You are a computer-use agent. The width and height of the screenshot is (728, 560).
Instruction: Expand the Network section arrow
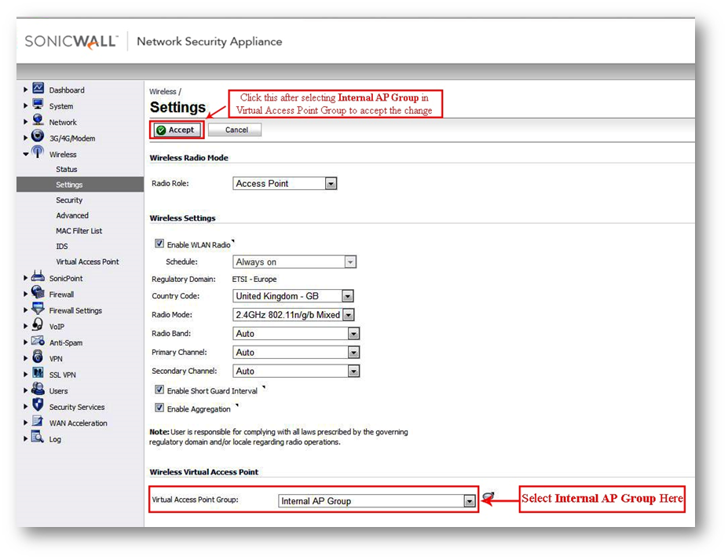click(26, 122)
